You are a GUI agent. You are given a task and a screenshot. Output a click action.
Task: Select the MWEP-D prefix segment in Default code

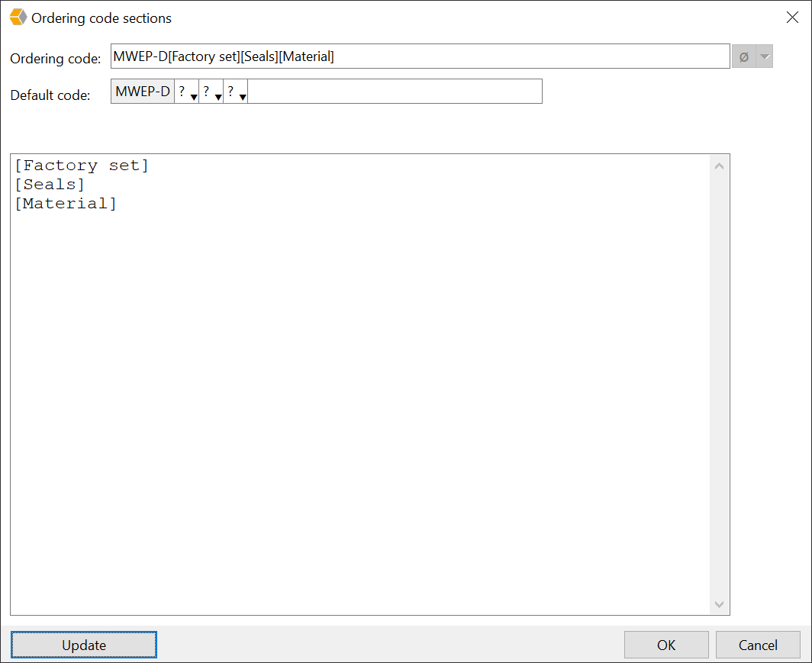click(x=142, y=91)
